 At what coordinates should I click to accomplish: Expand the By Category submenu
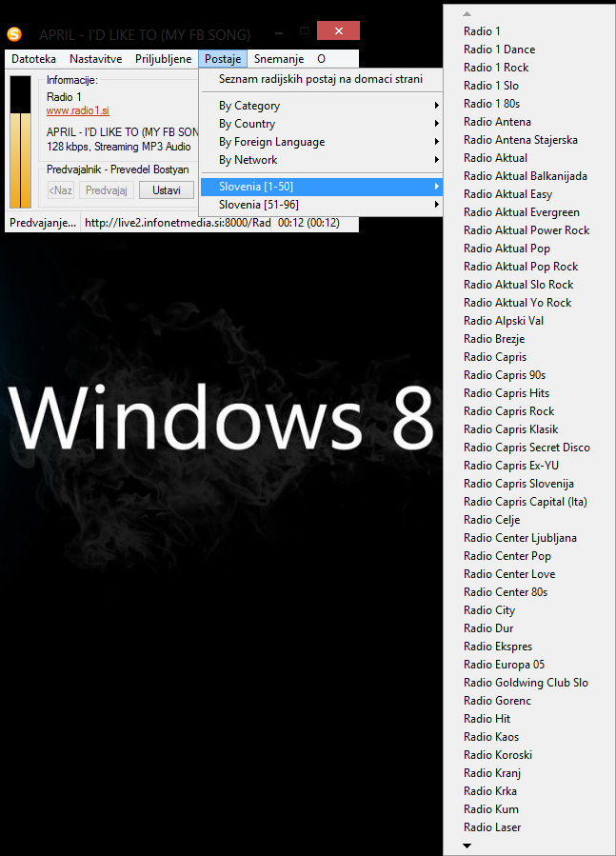pyautogui.click(x=321, y=106)
